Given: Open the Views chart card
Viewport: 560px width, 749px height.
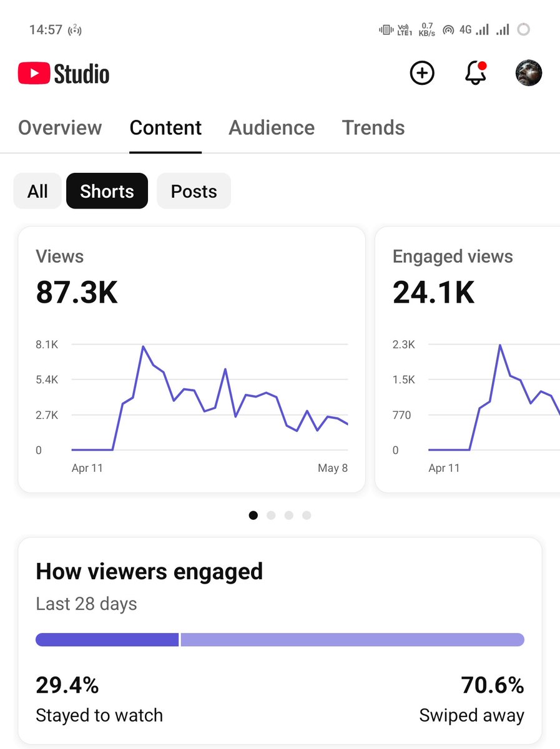Looking at the screenshot, I should pos(192,360).
